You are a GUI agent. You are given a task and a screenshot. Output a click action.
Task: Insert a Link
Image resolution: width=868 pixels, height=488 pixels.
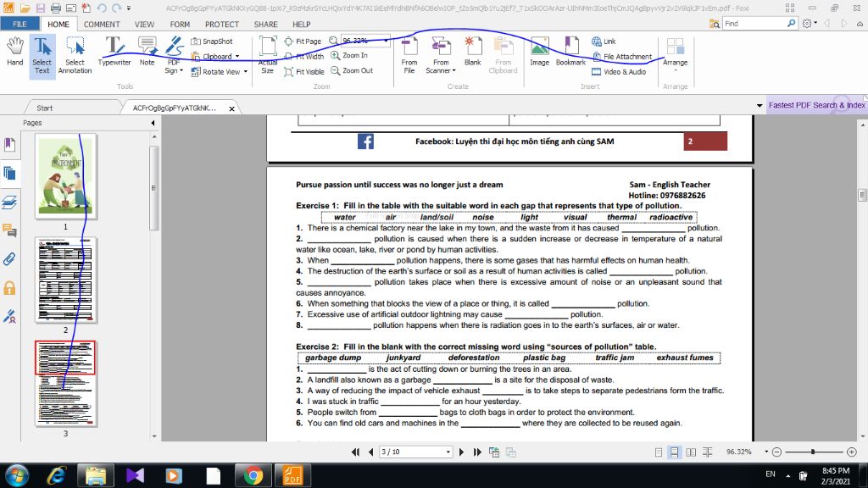[x=604, y=42]
